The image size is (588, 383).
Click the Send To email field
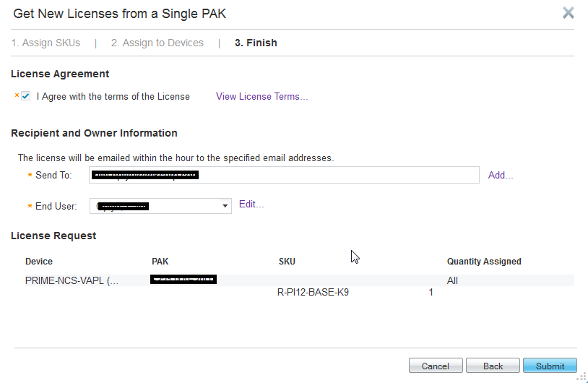tap(285, 175)
